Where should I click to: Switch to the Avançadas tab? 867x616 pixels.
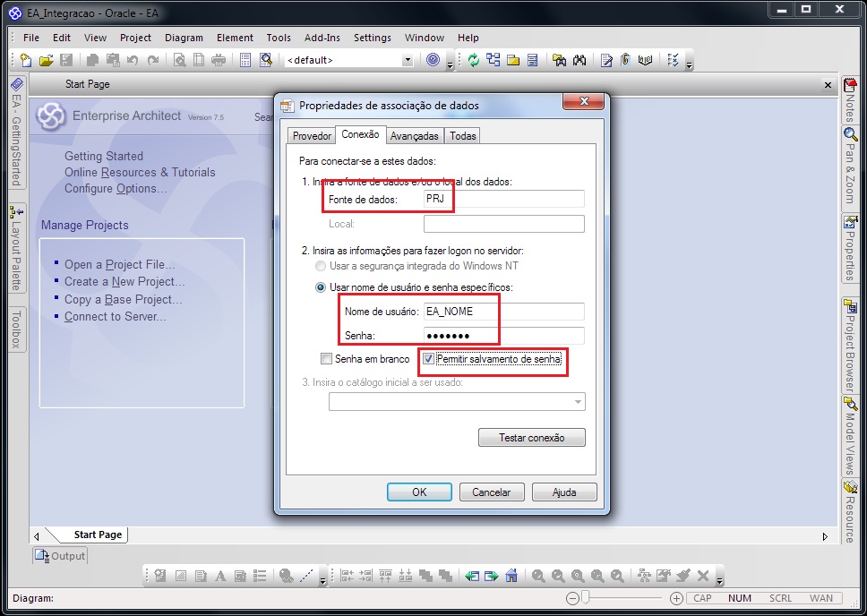click(414, 136)
